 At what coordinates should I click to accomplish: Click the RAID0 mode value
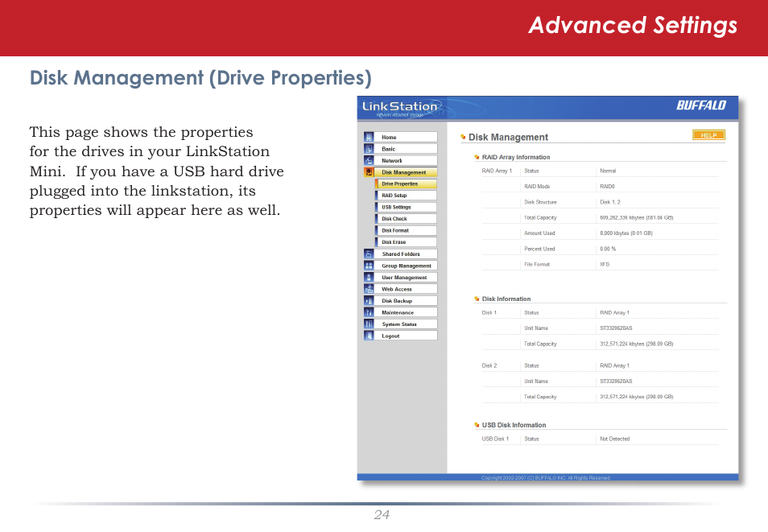click(x=607, y=187)
